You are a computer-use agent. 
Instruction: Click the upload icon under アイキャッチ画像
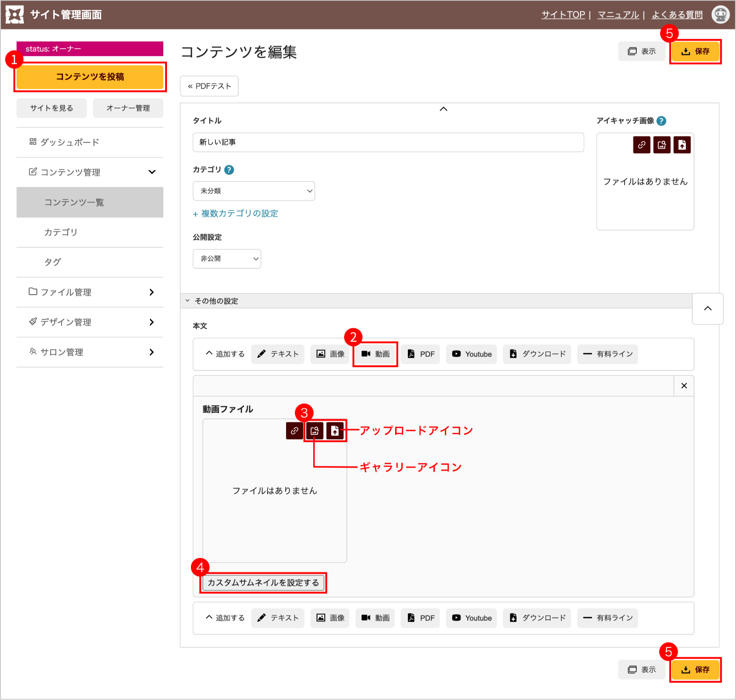pos(682,145)
